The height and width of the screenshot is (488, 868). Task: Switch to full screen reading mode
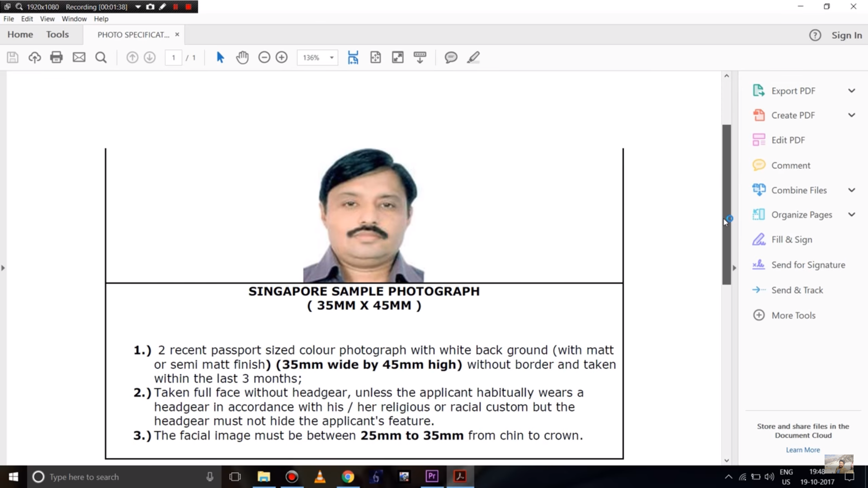[x=397, y=57]
